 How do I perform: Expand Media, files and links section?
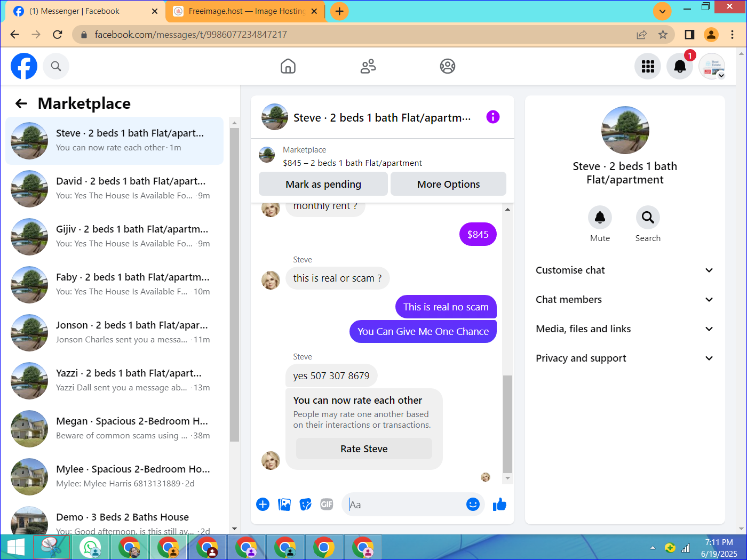coord(625,329)
